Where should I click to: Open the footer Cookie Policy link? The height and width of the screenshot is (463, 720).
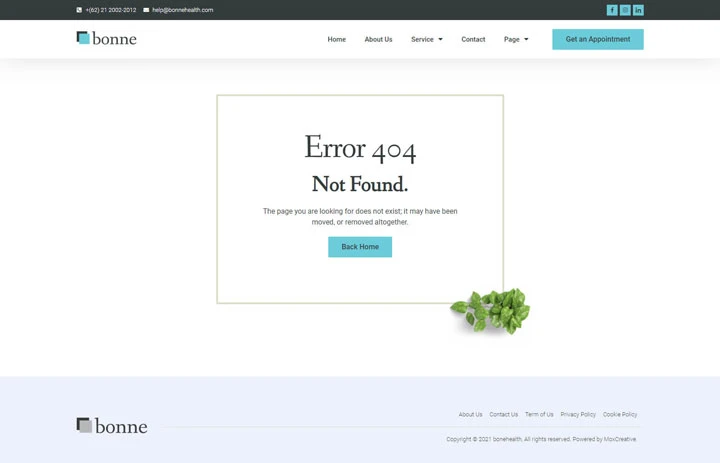620,414
